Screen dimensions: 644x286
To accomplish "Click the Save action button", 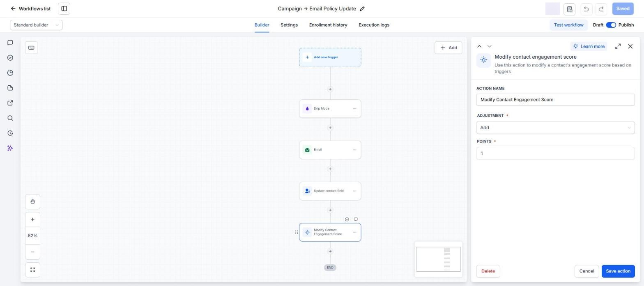I will tap(618, 271).
